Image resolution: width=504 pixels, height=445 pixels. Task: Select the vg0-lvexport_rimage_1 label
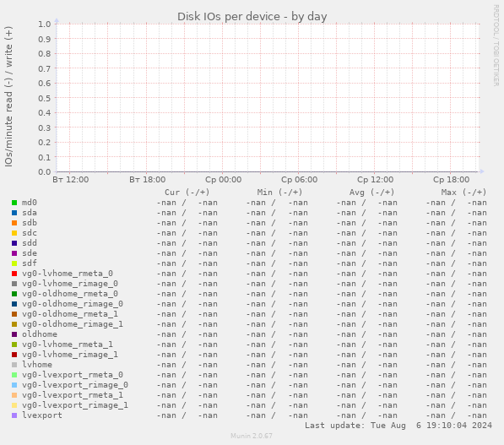tap(75, 405)
